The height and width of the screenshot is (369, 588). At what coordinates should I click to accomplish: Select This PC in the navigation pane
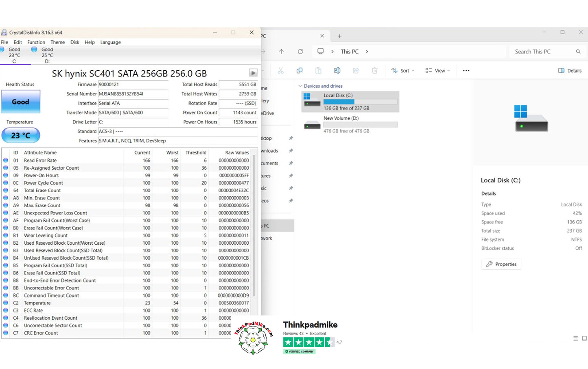[278, 226]
